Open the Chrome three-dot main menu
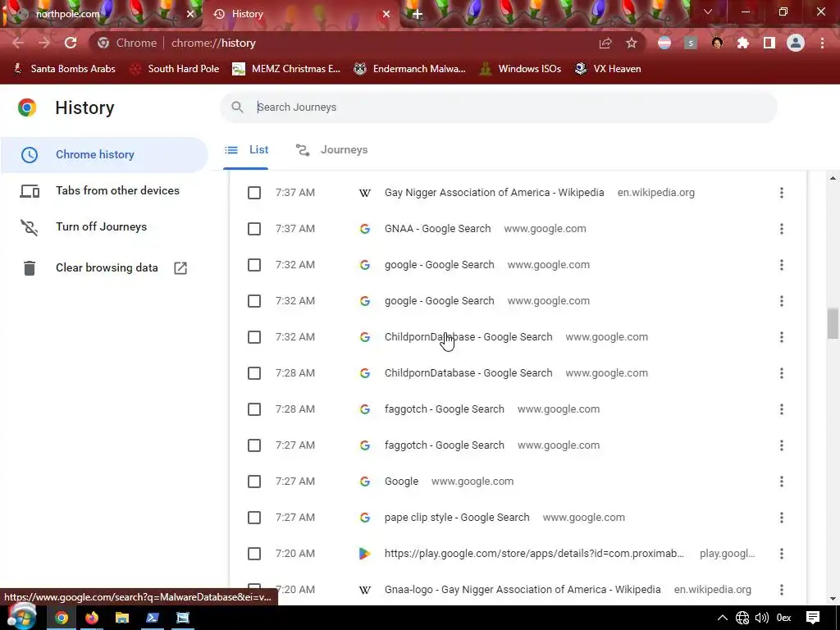840x630 pixels. (822, 43)
